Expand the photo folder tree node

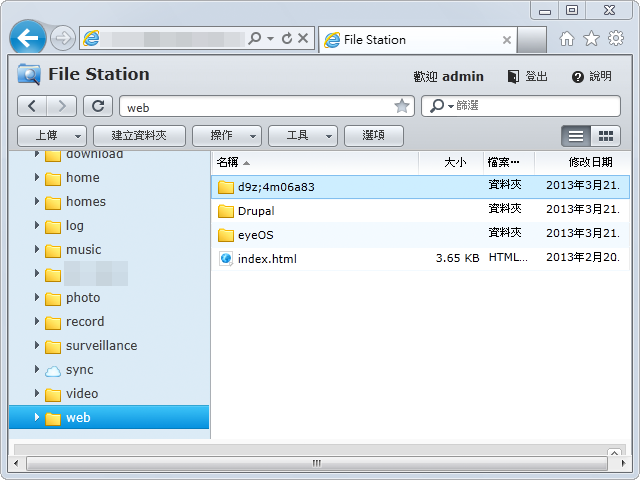[x=37, y=297]
